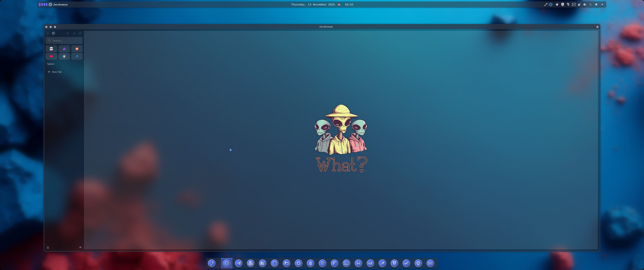Create a new space with the plus button

pos(80,247)
